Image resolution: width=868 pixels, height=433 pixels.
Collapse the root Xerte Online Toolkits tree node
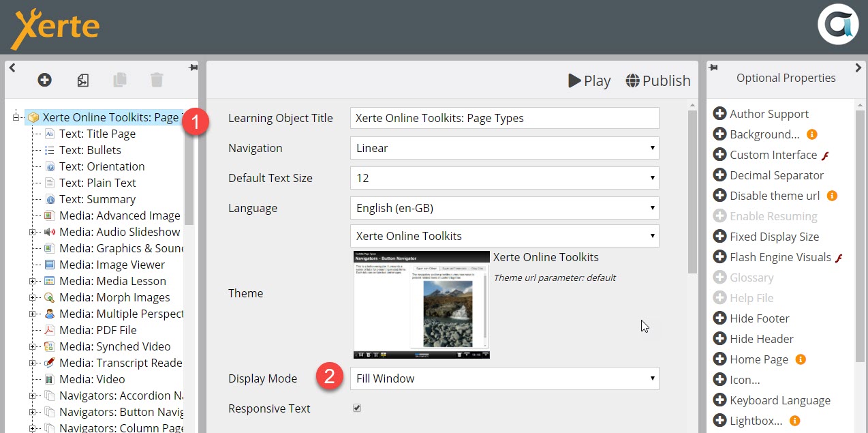(16, 117)
